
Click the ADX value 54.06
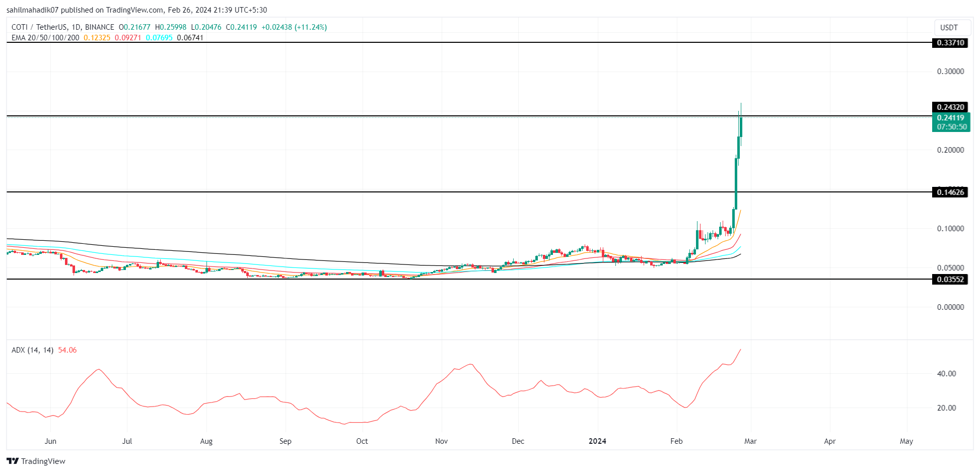[x=67, y=350]
